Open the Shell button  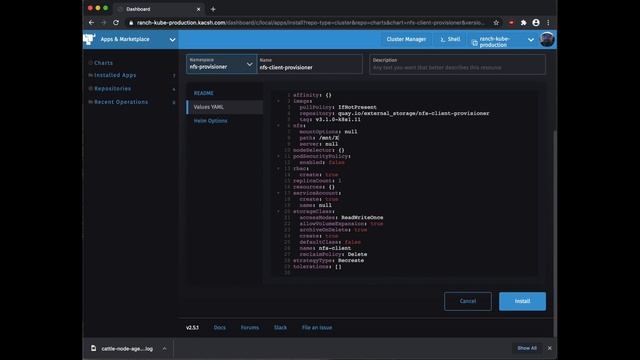point(450,39)
